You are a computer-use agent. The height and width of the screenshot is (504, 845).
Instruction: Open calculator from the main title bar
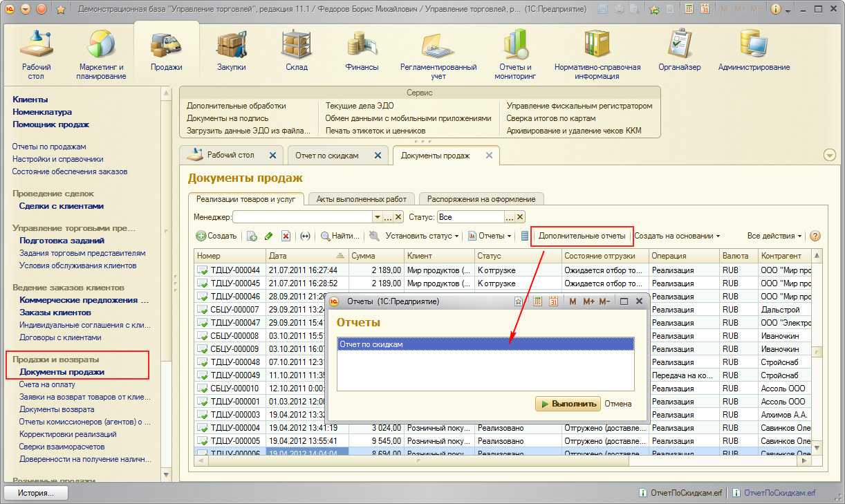(689, 10)
